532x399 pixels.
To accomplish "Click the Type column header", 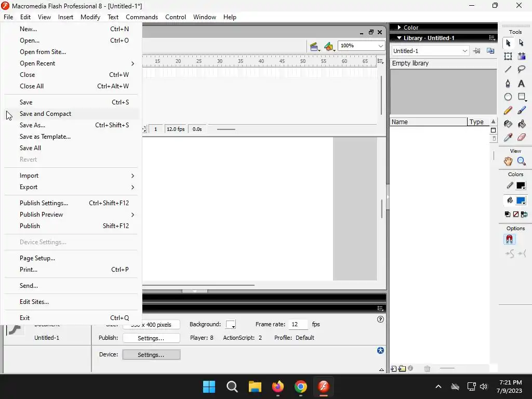I will (478, 122).
